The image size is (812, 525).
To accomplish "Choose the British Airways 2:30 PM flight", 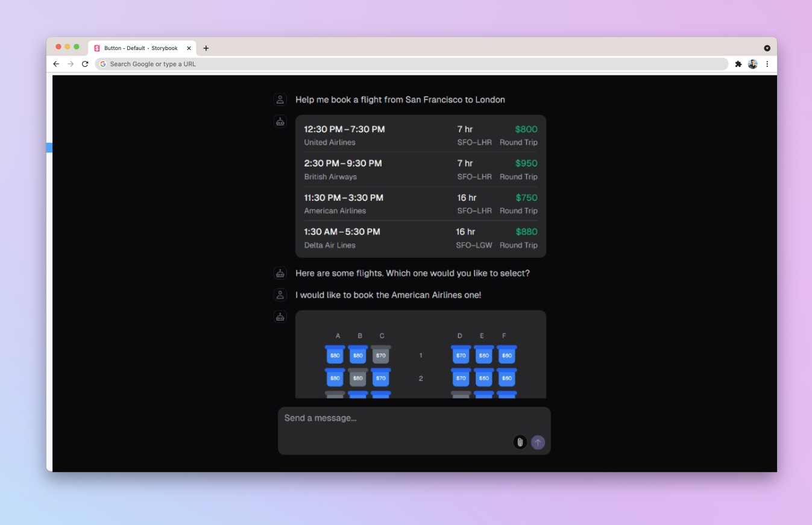I will pos(421,169).
